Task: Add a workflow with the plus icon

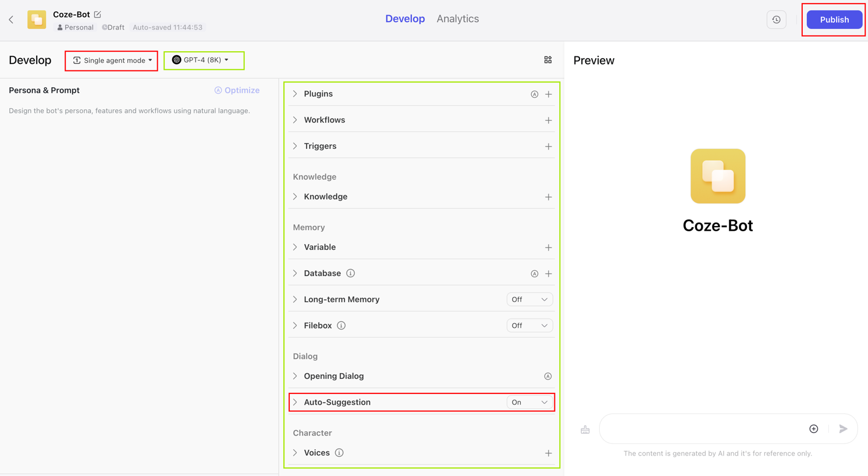Action: 549,120
